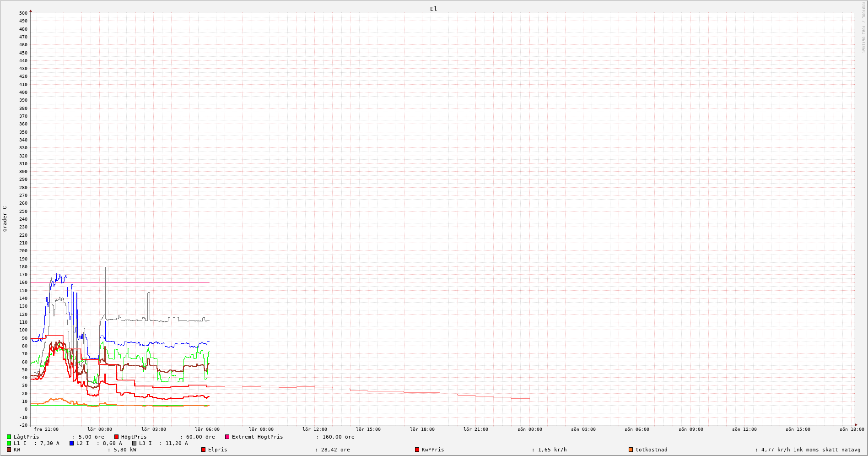Click the green LågtPris legend swatch
Screen dimensions: 868x456
(9, 437)
